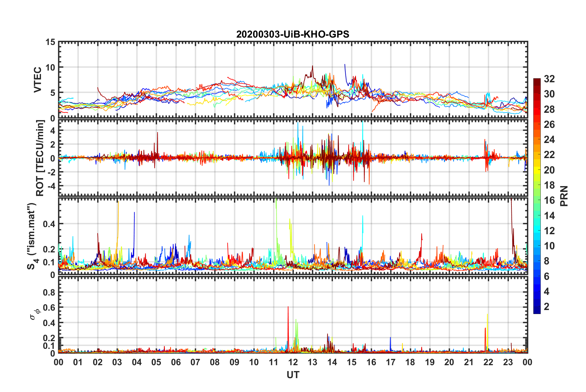Click σφ axis tick label 0.6
This screenshot has width=586, height=392.
(x=49, y=308)
